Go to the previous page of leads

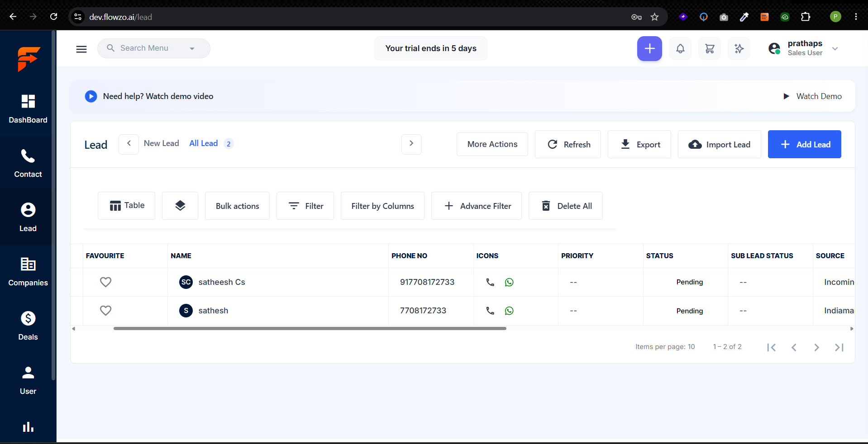(794, 347)
